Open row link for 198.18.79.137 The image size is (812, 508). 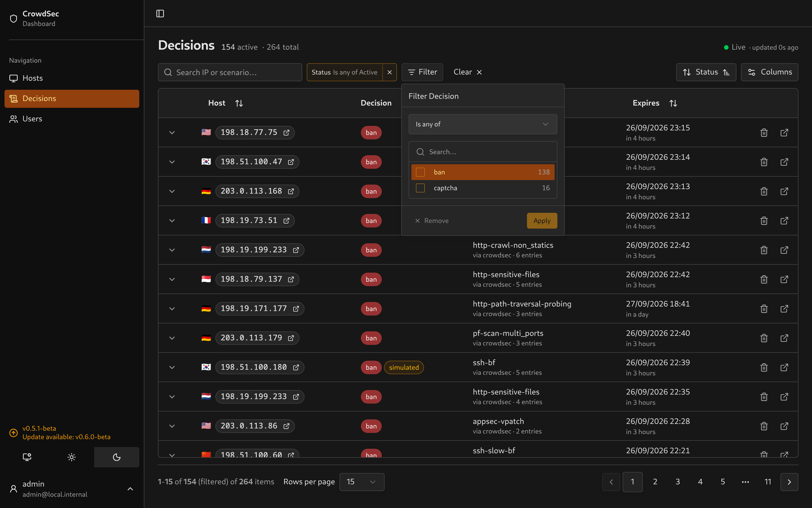point(784,279)
